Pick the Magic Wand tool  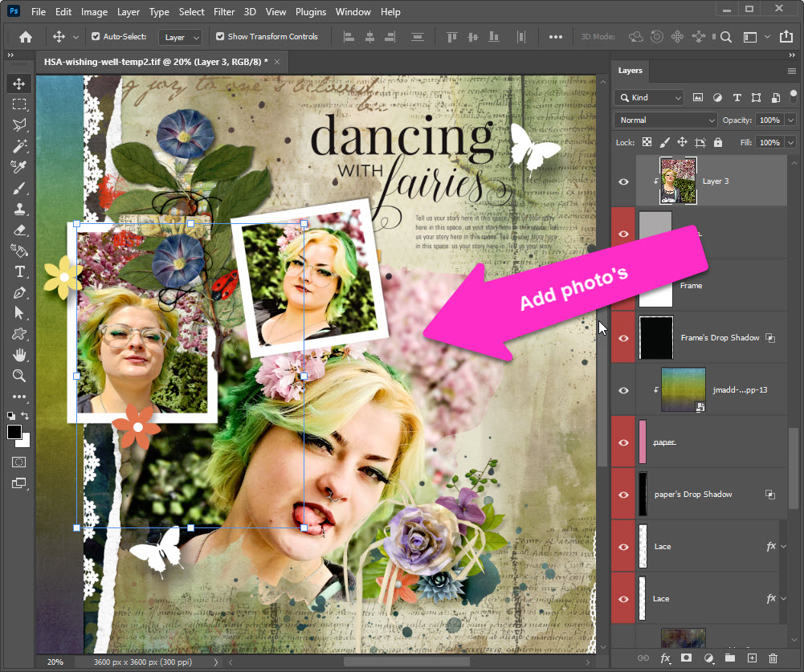point(19,146)
